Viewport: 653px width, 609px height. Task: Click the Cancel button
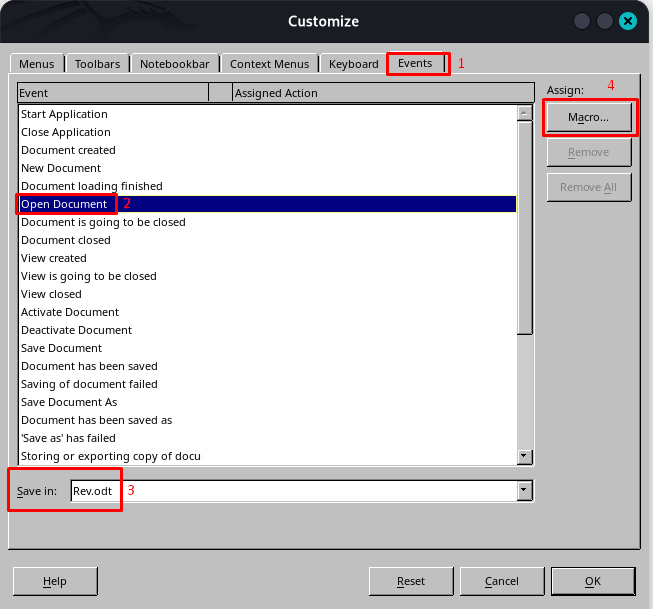coord(501,581)
